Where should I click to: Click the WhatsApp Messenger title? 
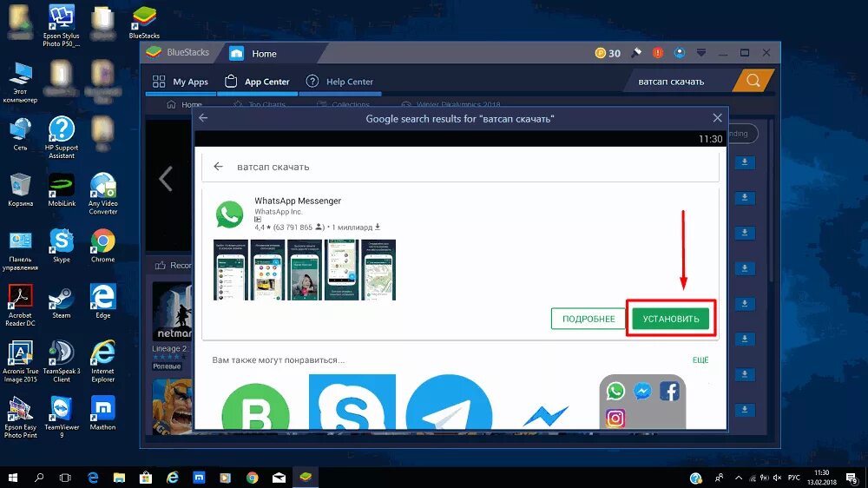pos(297,201)
